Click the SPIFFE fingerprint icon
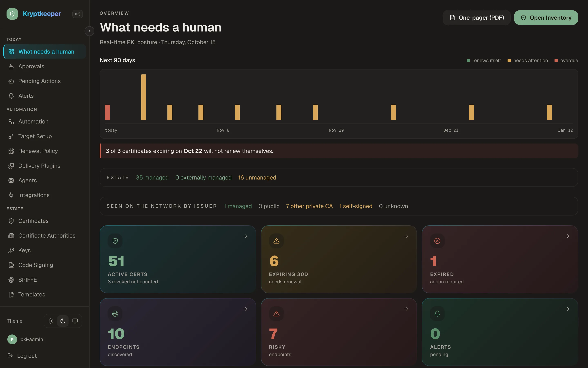 coord(11,280)
